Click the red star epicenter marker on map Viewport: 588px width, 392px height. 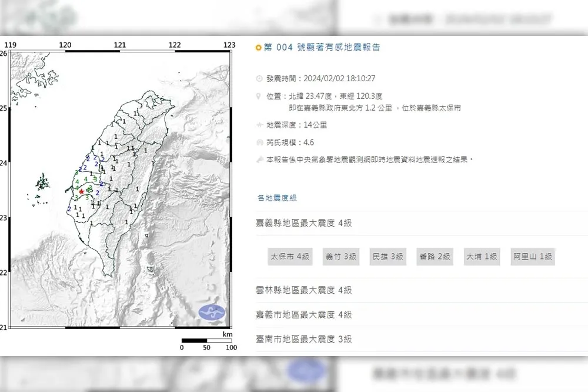coord(81,191)
